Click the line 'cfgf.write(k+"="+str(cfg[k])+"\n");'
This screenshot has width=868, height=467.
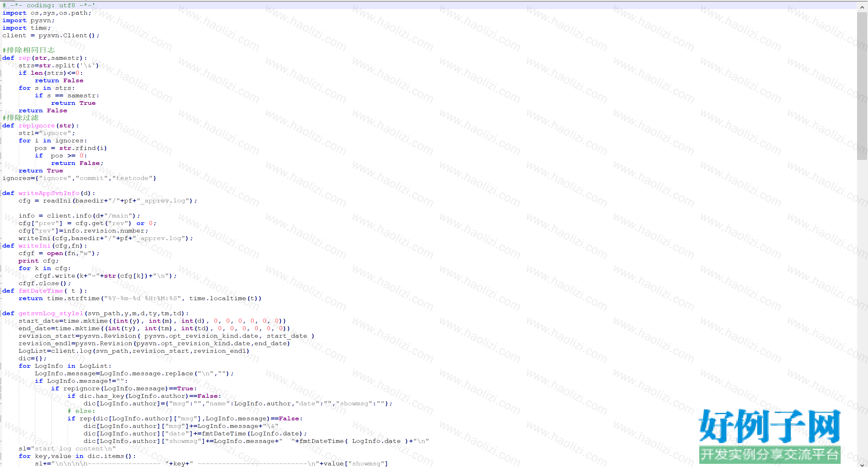[105, 276]
